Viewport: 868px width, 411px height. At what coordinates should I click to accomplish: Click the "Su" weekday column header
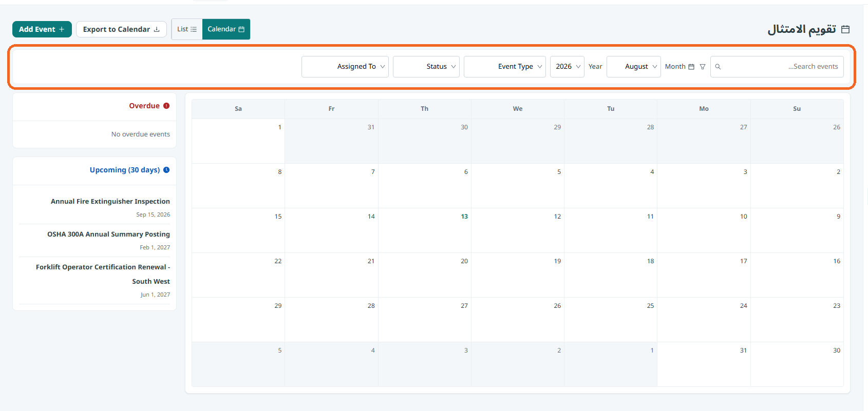797,109
